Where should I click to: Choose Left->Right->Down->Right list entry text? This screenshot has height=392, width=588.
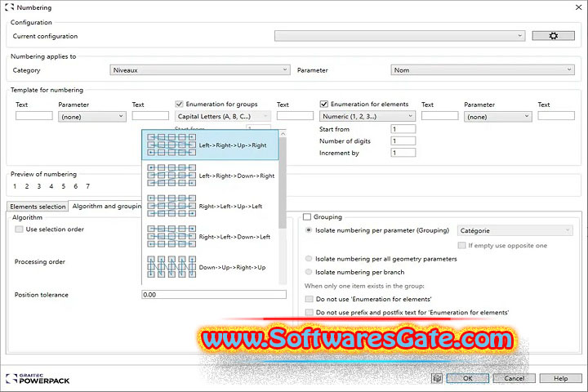tap(237, 176)
